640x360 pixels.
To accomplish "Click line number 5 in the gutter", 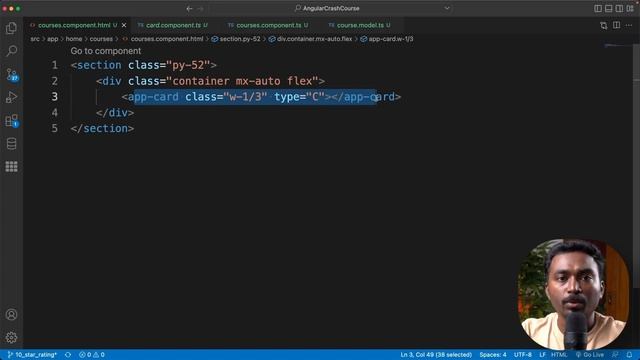I will click(x=55, y=129).
